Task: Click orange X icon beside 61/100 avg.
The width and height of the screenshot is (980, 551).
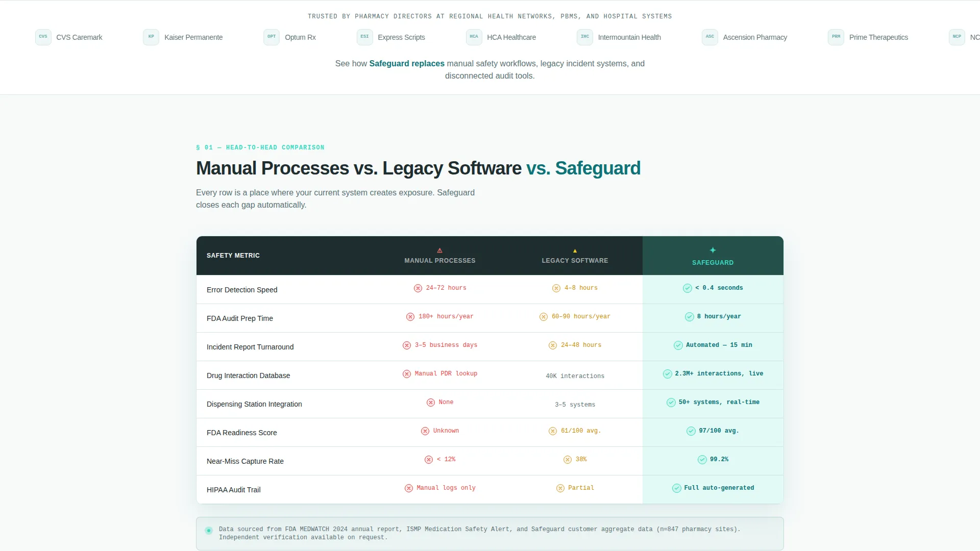Action: tap(553, 431)
